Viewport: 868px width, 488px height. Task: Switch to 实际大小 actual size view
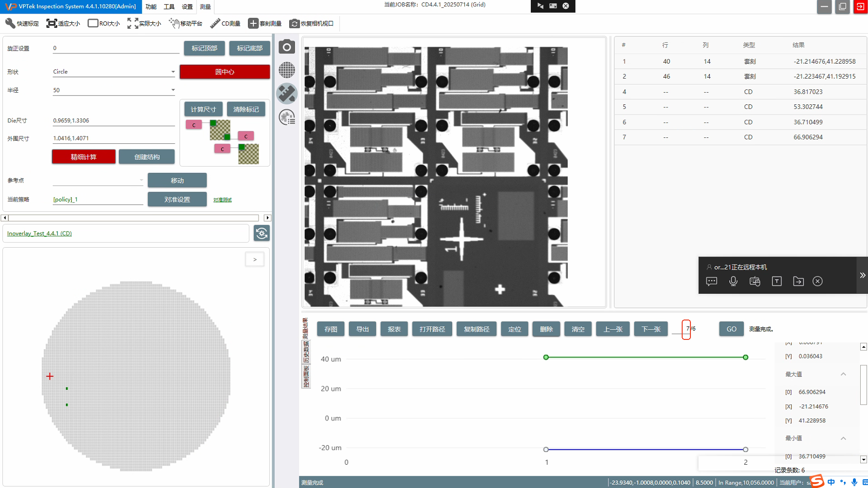144,23
